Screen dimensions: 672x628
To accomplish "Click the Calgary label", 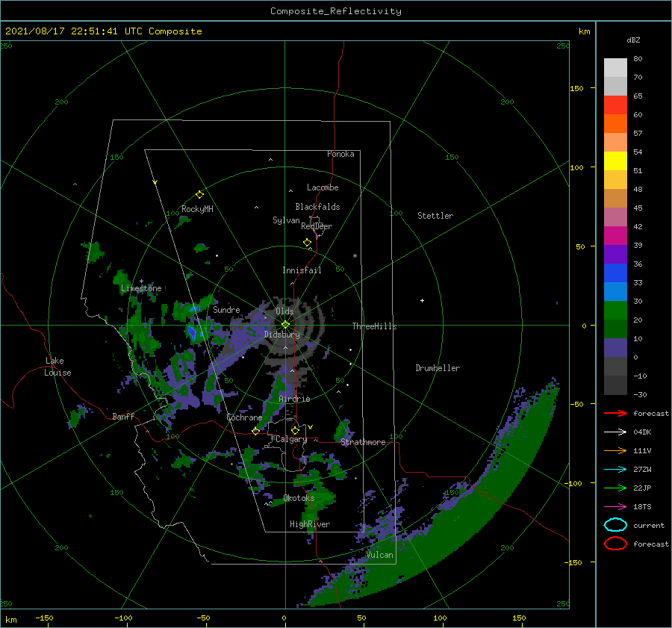I will click(x=291, y=439).
